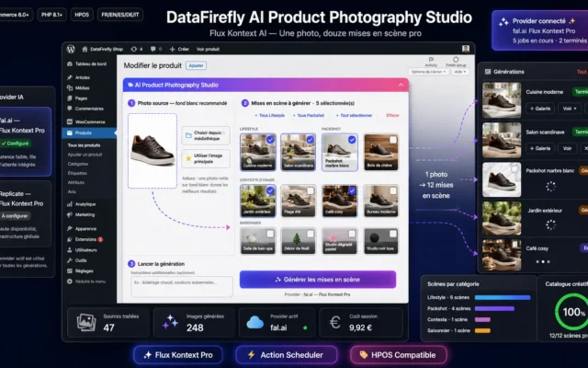The height and width of the screenshot is (368, 588).
Task: Click the Packshot category progress bar
Action: [494, 309]
